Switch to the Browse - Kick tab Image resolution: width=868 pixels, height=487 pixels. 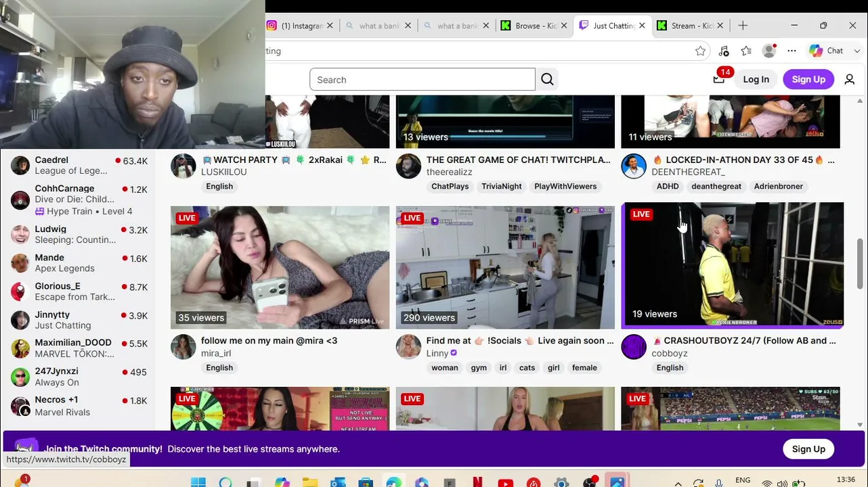(x=535, y=26)
